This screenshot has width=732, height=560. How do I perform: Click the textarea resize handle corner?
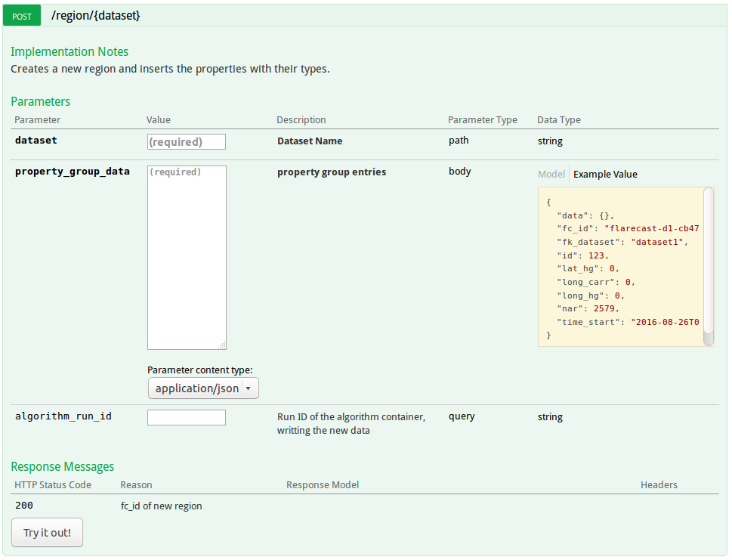tap(222, 345)
